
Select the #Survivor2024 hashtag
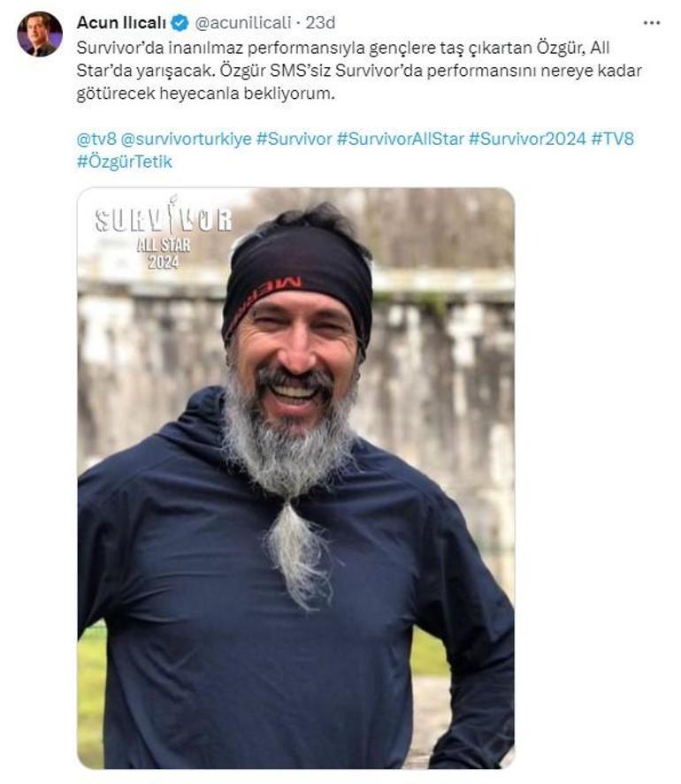pyautogui.click(x=527, y=139)
